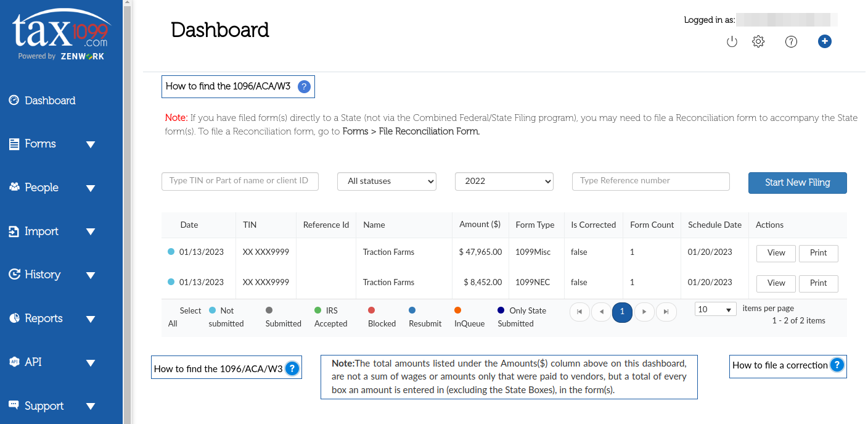Open the All statuses dropdown
Screen dimensions: 868x424
click(x=387, y=181)
